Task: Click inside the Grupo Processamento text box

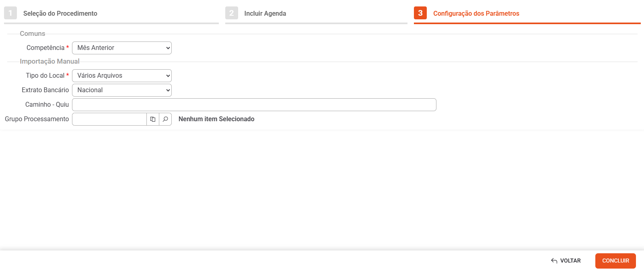Action: click(109, 119)
